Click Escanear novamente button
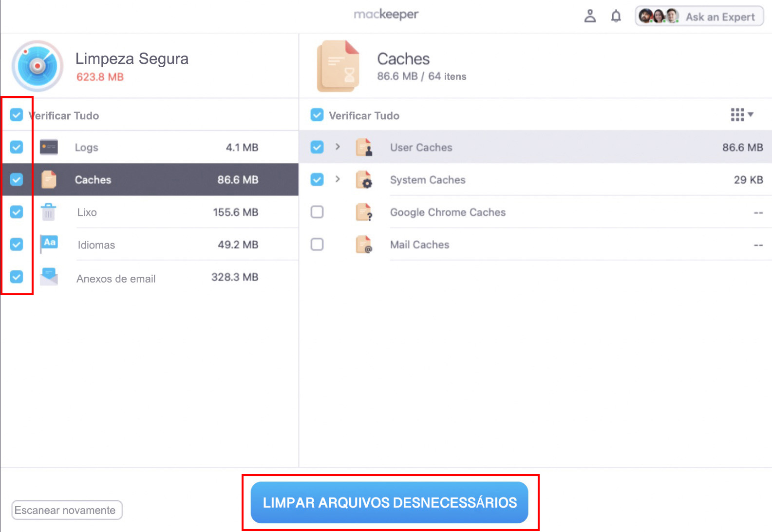 [x=67, y=510]
